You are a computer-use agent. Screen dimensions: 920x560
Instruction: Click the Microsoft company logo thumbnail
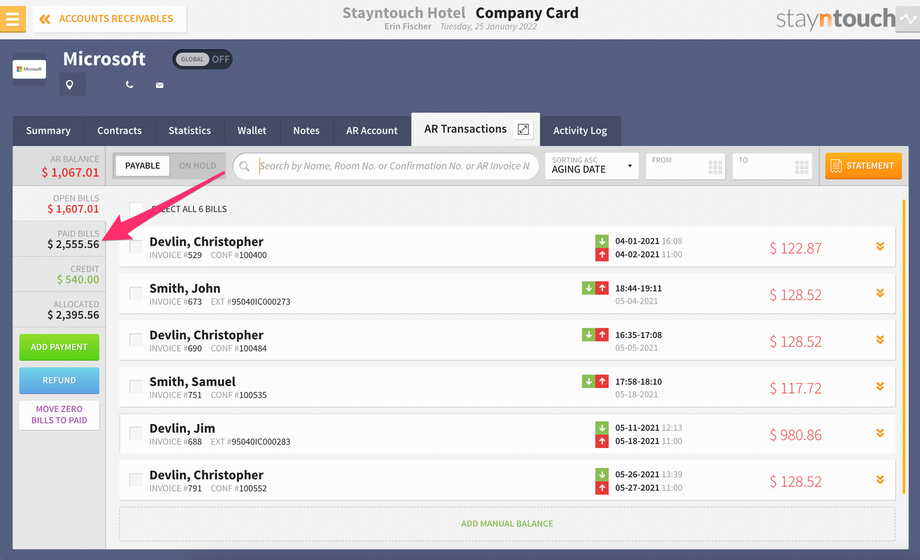(x=29, y=69)
